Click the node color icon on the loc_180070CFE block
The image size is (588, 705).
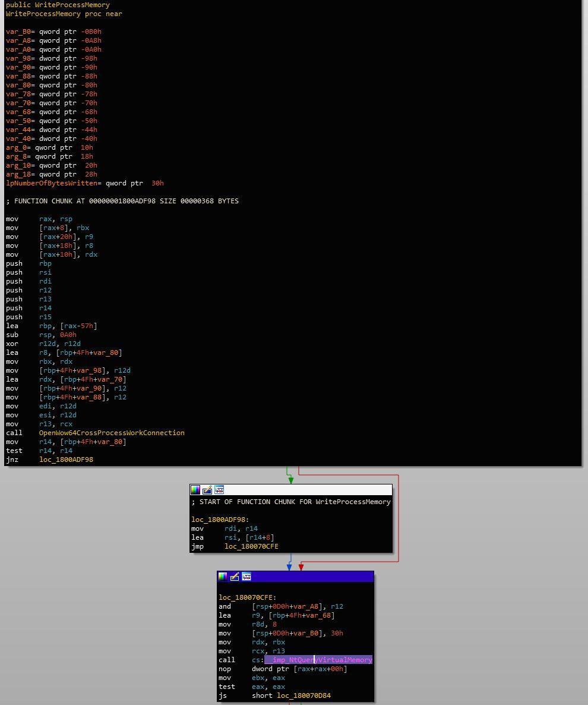coord(223,577)
